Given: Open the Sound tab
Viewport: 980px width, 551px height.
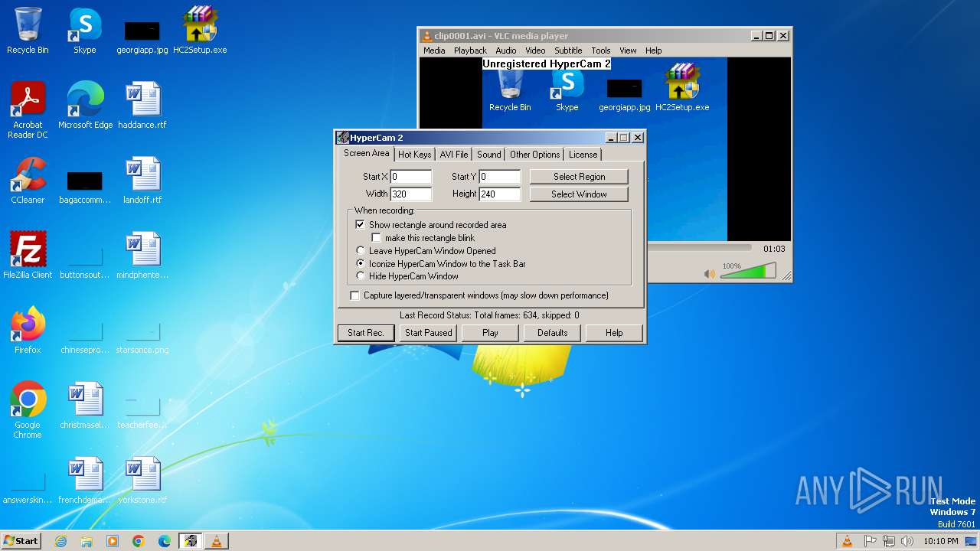Looking at the screenshot, I should 489,155.
